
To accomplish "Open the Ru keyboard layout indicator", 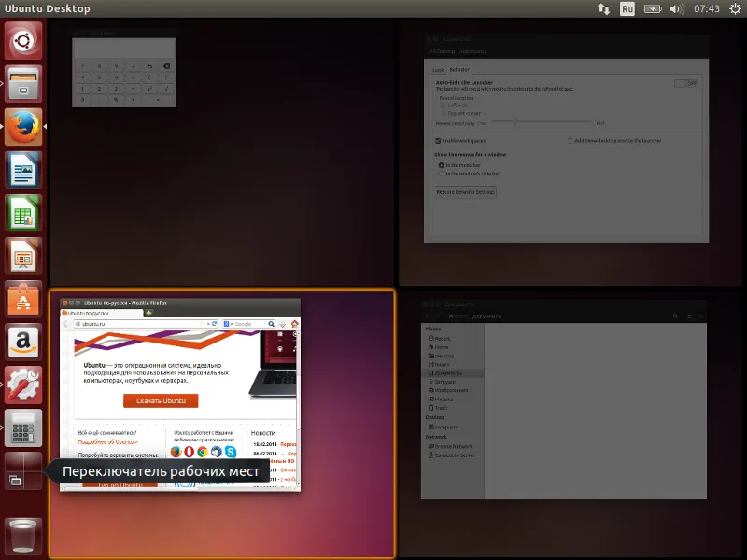I will (627, 8).
